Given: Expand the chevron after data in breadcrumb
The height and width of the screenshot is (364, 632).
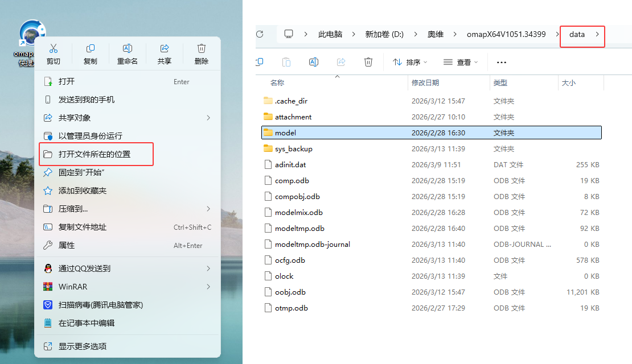Looking at the screenshot, I should (597, 34).
